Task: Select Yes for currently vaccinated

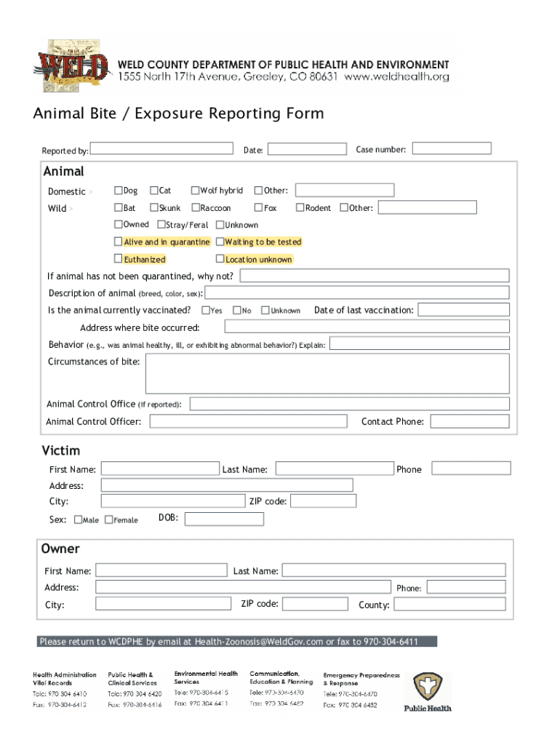Action: (x=206, y=310)
